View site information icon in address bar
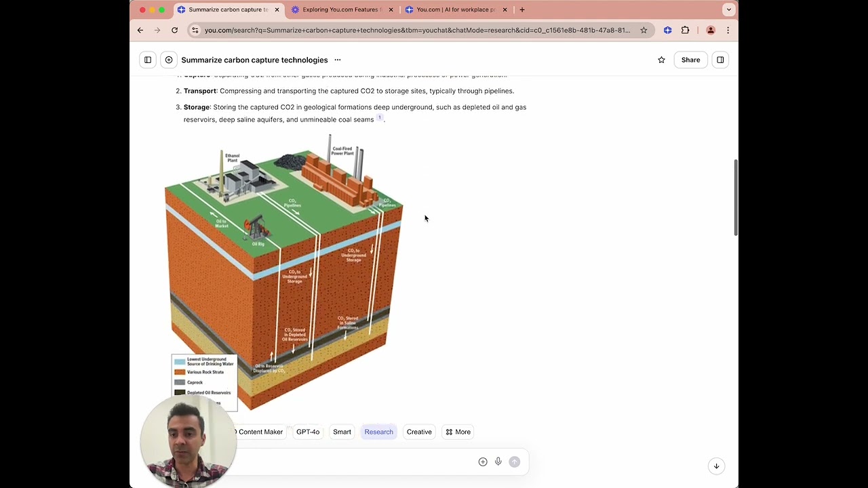Viewport: 868px width, 488px height. pos(195,30)
